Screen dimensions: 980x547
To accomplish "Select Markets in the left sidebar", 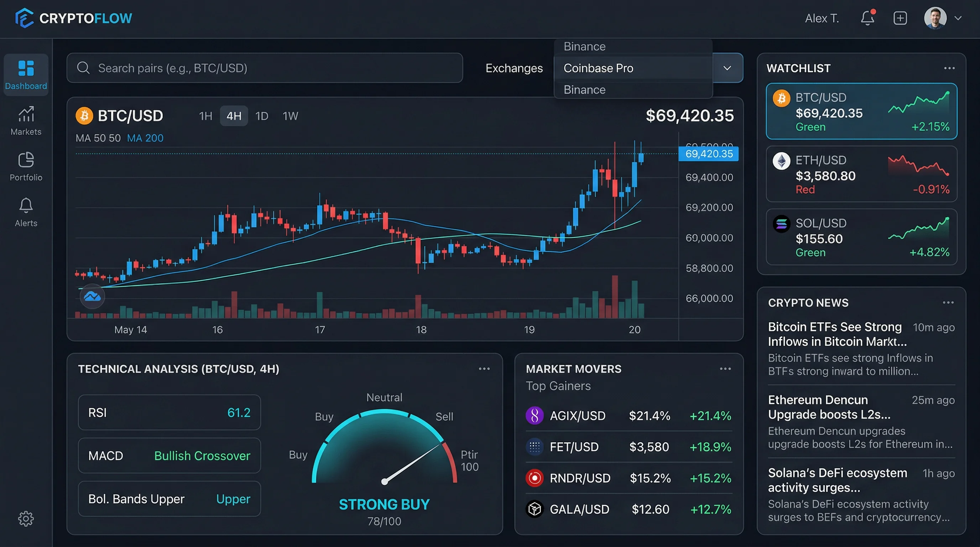I will pos(26,121).
